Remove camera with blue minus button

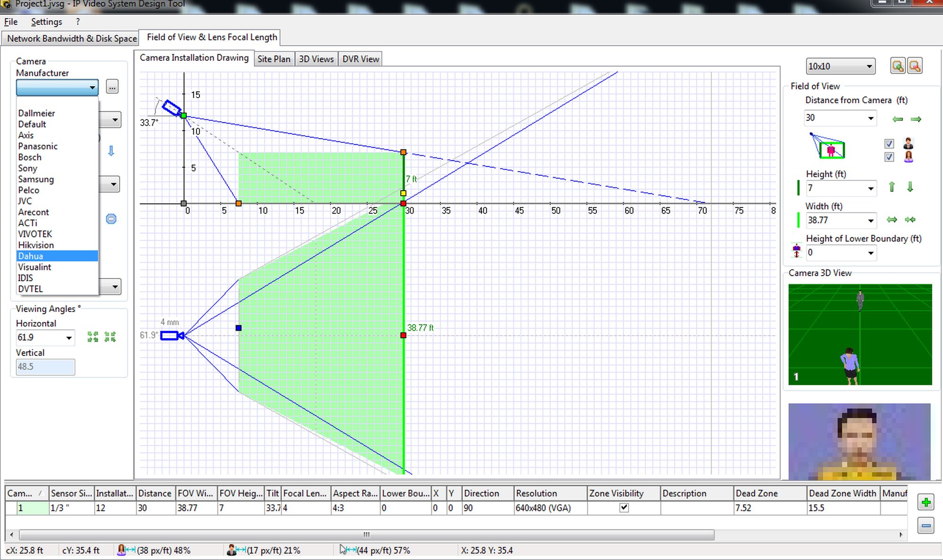click(926, 526)
